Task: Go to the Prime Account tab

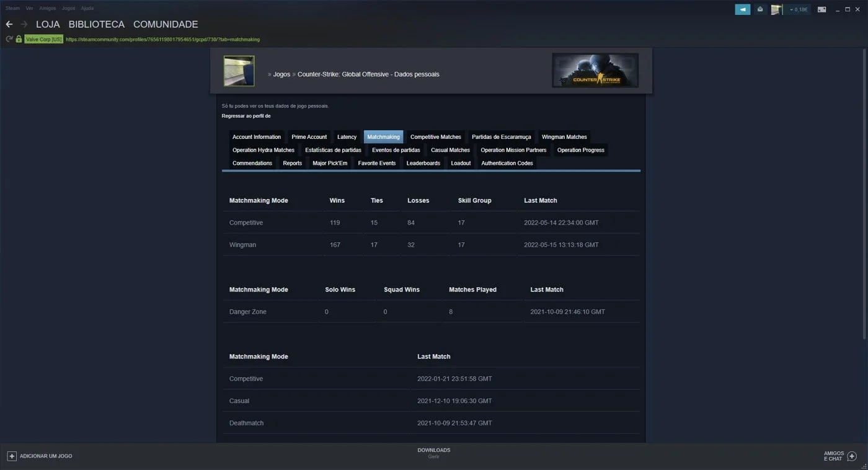Action: click(x=309, y=137)
